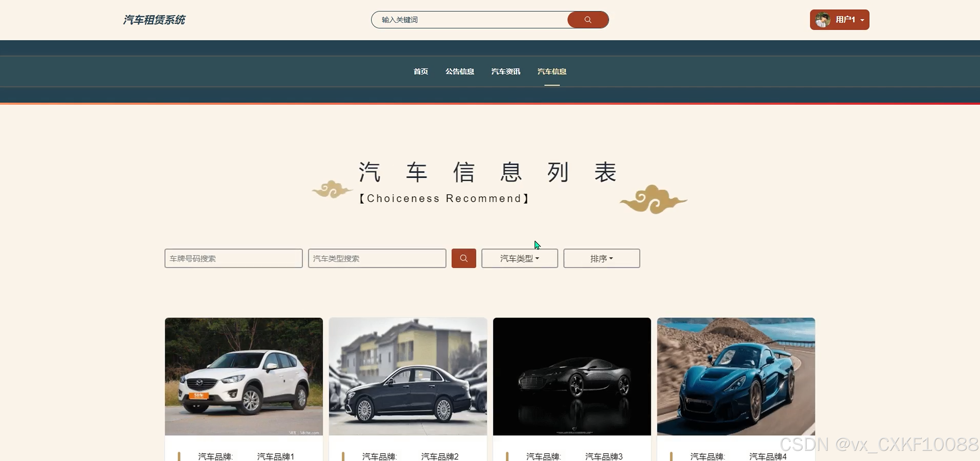The width and height of the screenshot is (980, 461).
Task: Open the 公告信息 nav tab
Action: coord(460,71)
